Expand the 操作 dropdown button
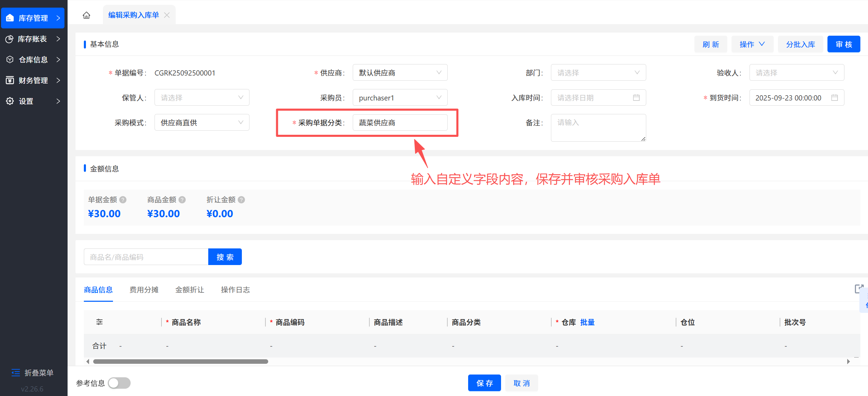Screen dimensions: 868x396 (x=752, y=44)
